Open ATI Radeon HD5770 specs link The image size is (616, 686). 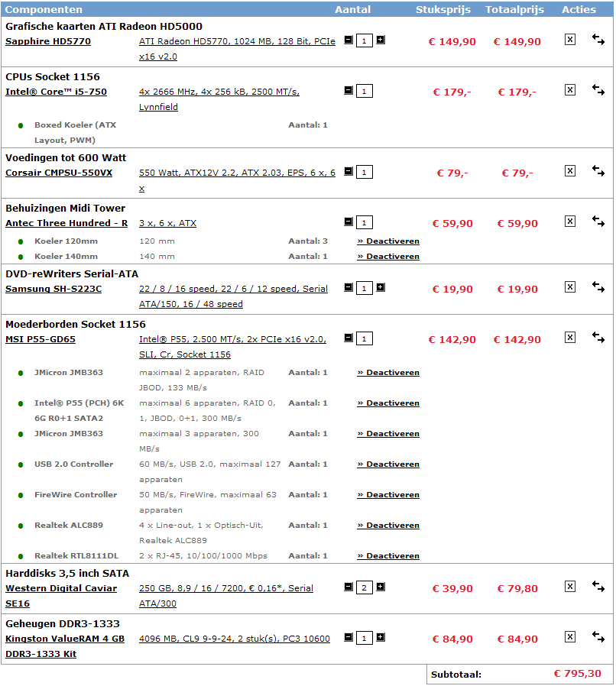[x=237, y=49]
